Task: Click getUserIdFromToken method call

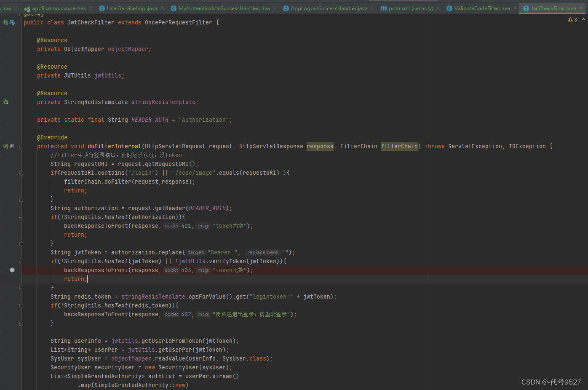Action: pos(172,341)
